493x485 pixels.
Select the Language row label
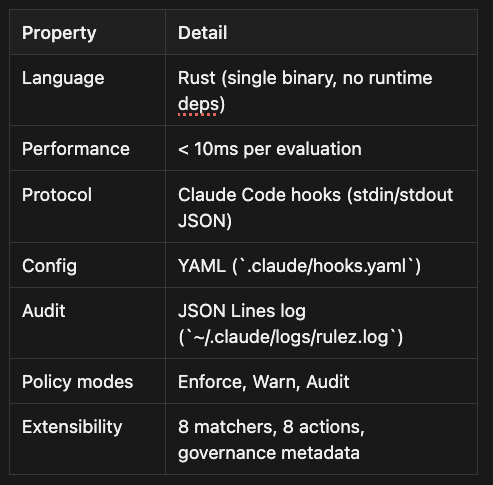[63, 79]
